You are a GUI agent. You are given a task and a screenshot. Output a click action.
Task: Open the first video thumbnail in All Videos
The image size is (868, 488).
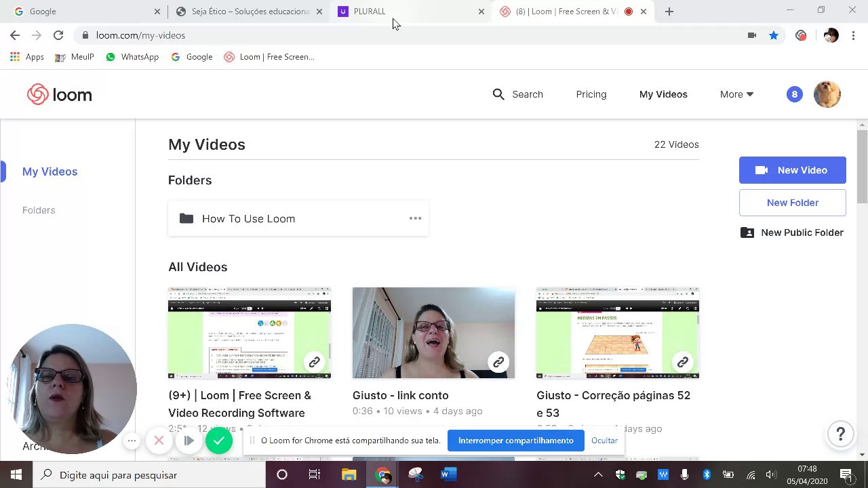(x=250, y=333)
